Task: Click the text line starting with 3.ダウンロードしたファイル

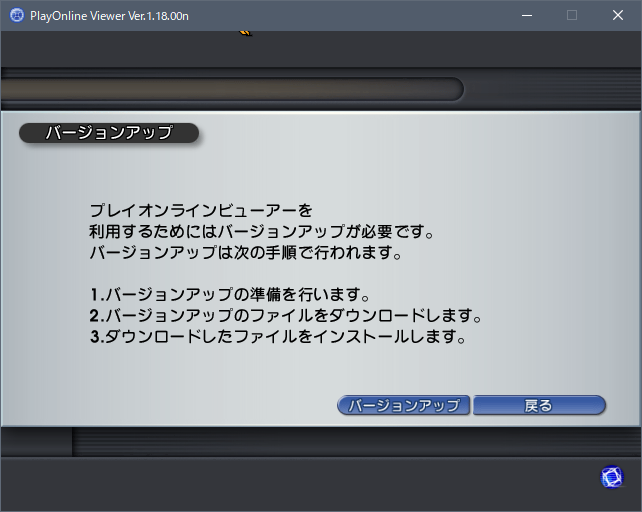Action: pos(278,337)
